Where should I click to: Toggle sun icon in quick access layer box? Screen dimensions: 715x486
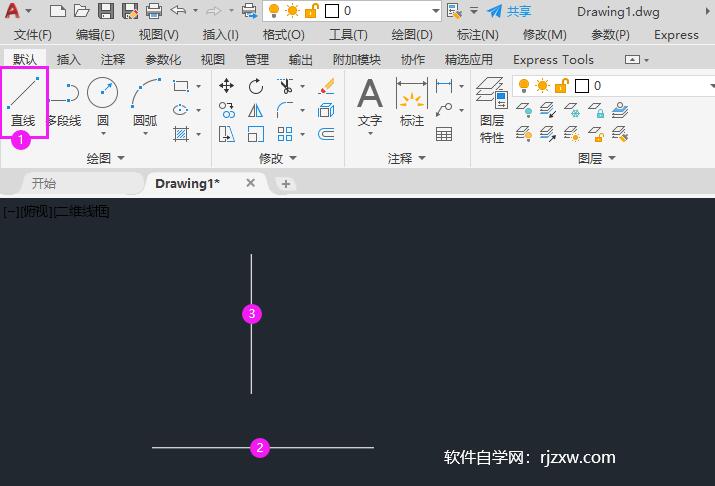click(292, 10)
